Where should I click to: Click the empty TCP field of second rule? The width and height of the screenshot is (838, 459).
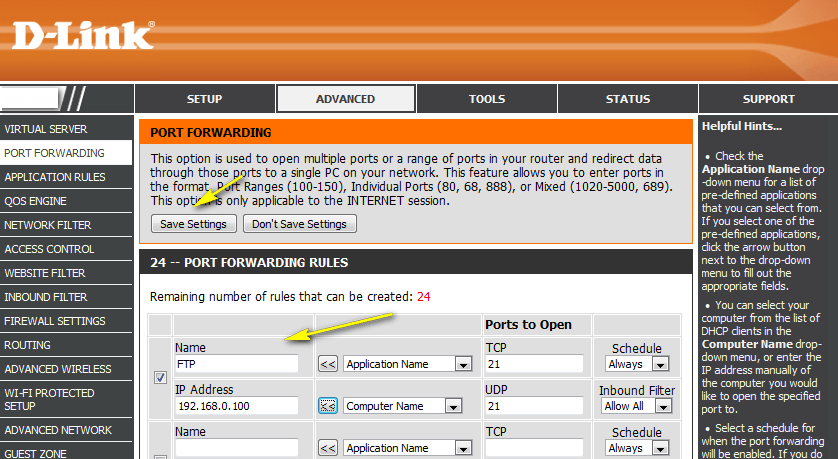point(533,448)
